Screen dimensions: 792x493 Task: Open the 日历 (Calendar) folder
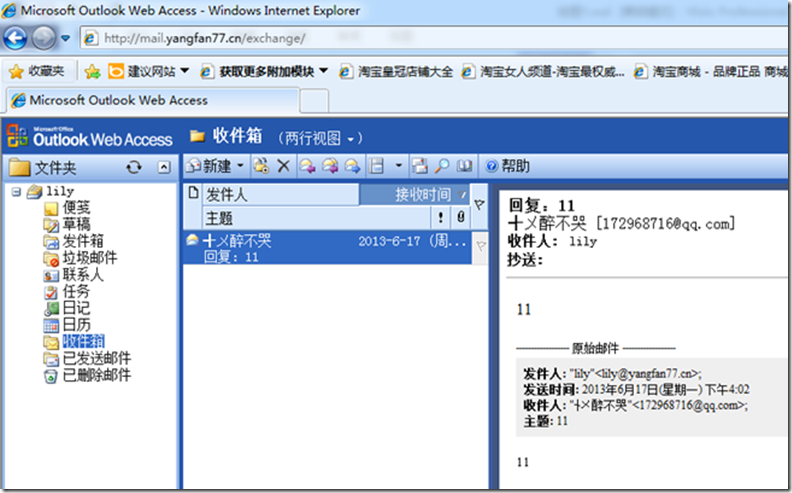pyautogui.click(x=76, y=324)
